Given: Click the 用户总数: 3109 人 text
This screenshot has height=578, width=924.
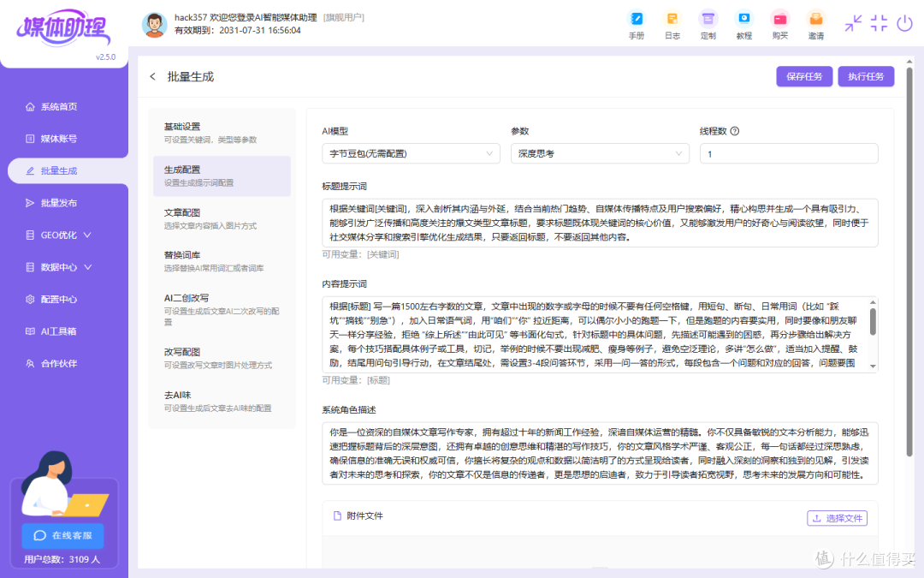Looking at the screenshot, I should point(62,559).
